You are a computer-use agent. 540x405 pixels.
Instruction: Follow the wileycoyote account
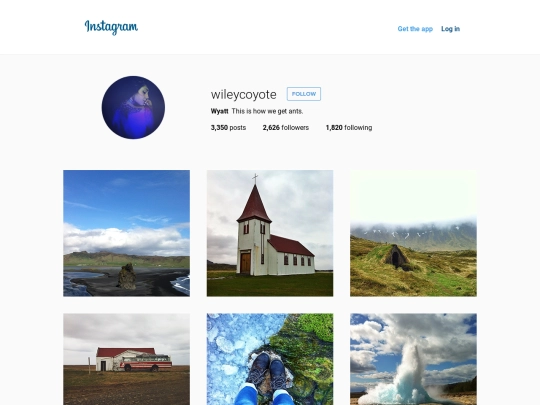point(304,94)
